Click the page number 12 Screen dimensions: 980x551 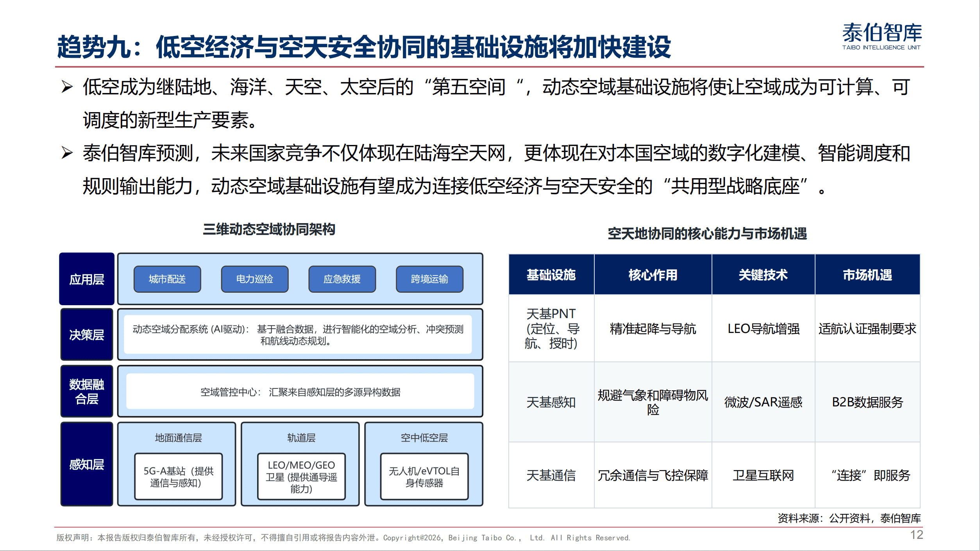pos(916,535)
